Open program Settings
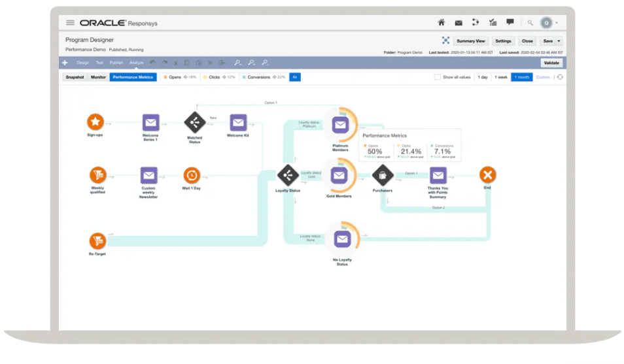The image size is (624, 364). [503, 41]
